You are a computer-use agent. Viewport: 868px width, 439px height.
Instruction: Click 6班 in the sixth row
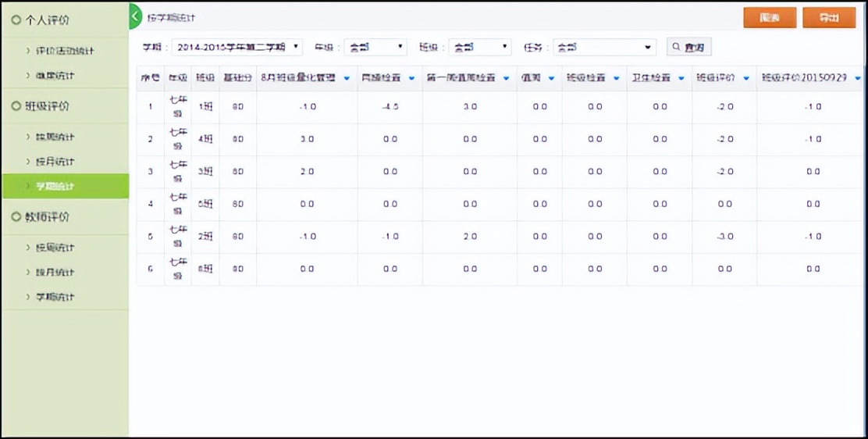(x=205, y=269)
